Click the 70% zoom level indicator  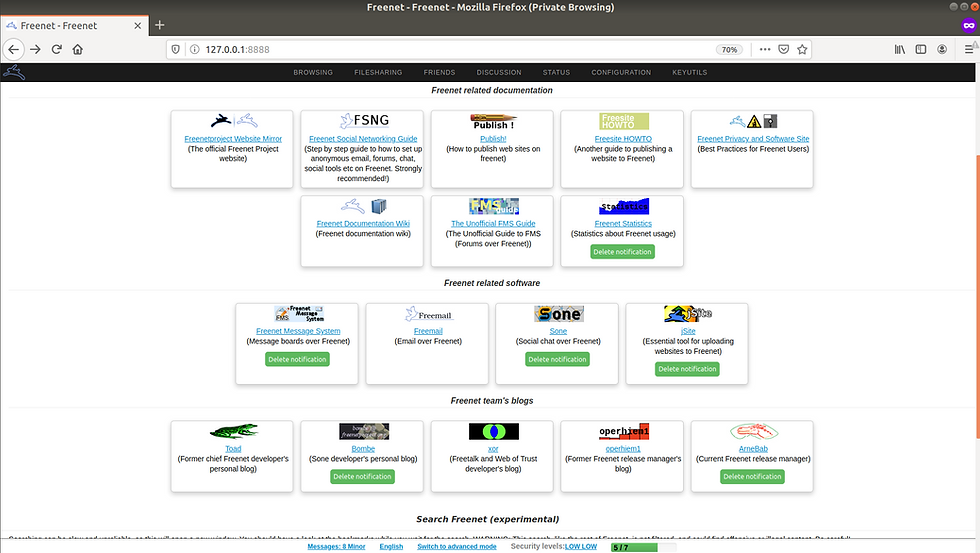729,49
